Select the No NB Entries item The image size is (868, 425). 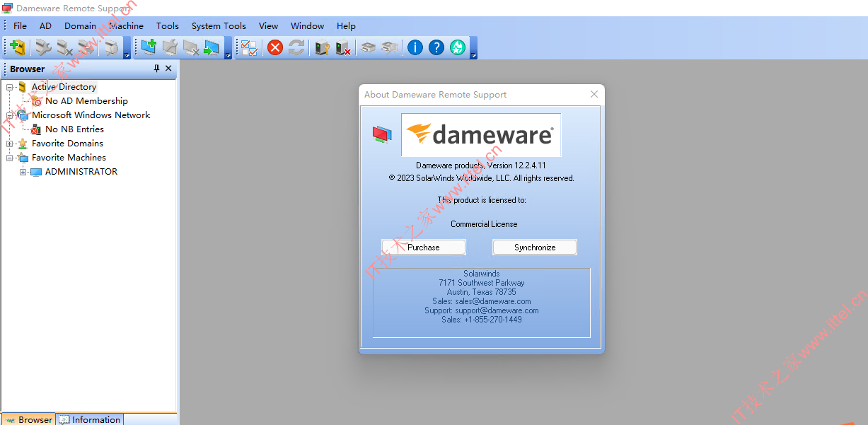point(74,129)
